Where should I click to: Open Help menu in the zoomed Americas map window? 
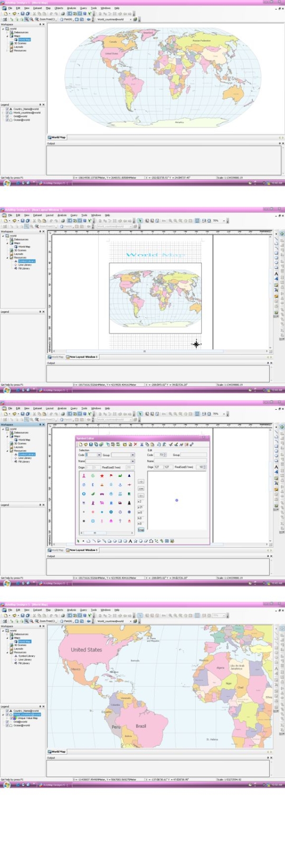click(117, 610)
